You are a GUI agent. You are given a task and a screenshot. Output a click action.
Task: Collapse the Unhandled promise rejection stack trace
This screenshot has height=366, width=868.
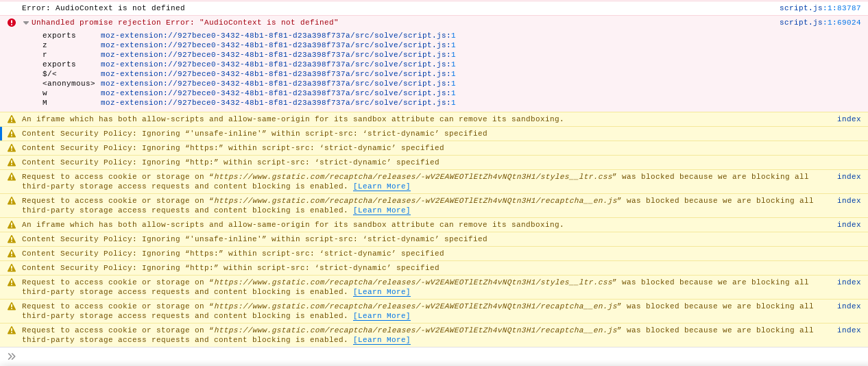click(x=26, y=23)
